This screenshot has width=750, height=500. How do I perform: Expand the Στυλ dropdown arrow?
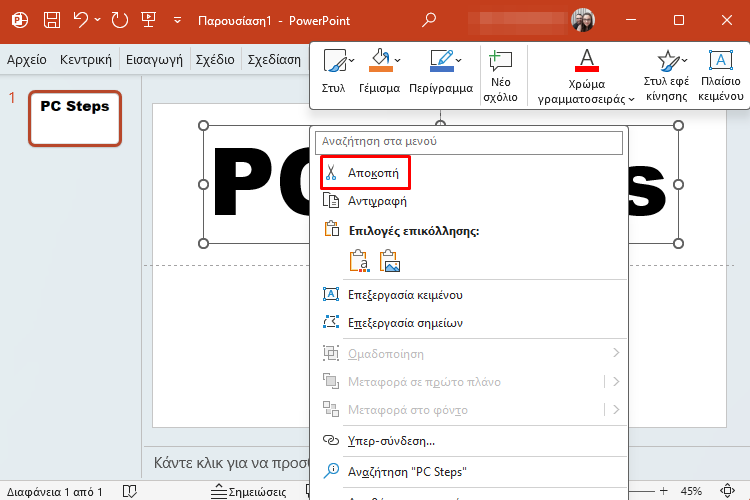pyautogui.click(x=352, y=60)
